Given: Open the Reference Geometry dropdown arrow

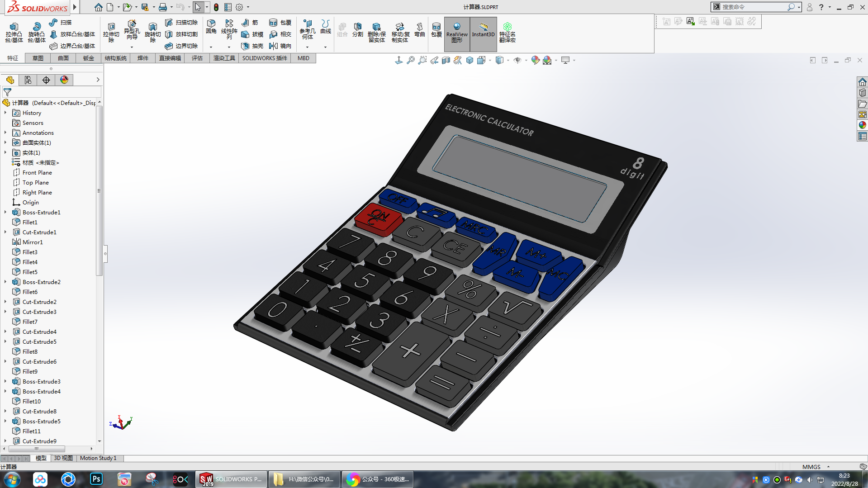Looking at the screenshot, I should (307, 47).
